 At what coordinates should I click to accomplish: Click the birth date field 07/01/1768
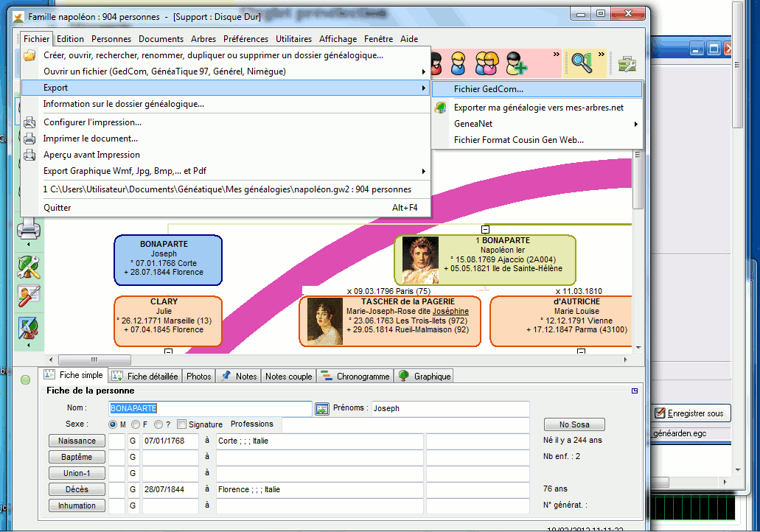point(170,441)
